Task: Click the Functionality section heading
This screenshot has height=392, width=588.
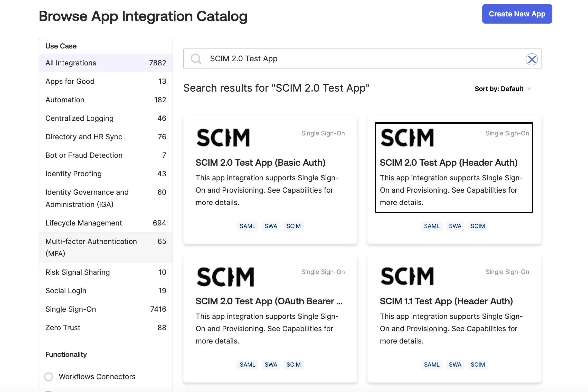Action: (x=66, y=355)
